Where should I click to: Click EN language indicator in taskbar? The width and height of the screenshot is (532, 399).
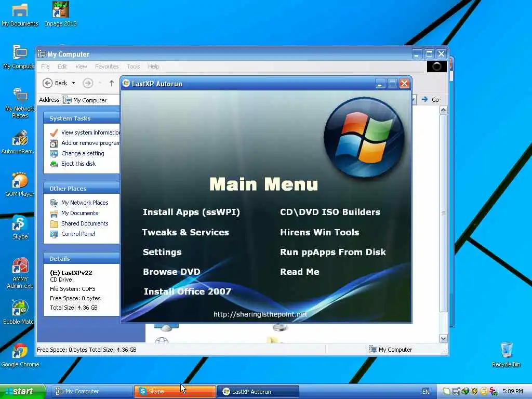426,392
